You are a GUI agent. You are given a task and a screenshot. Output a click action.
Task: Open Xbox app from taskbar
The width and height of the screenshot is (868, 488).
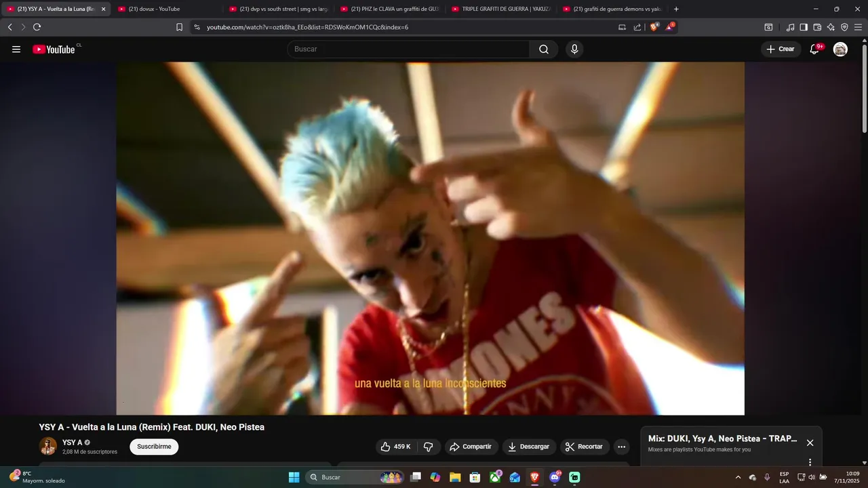click(496, 477)
